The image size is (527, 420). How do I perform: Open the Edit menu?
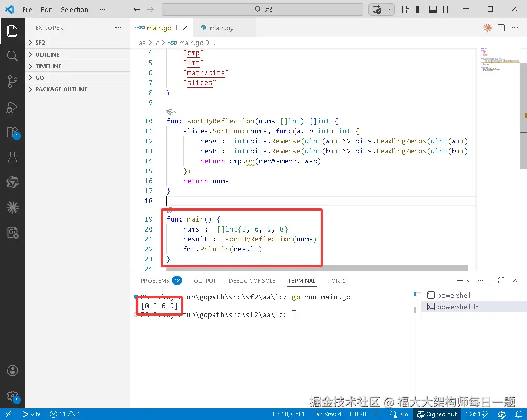(46, 10)
